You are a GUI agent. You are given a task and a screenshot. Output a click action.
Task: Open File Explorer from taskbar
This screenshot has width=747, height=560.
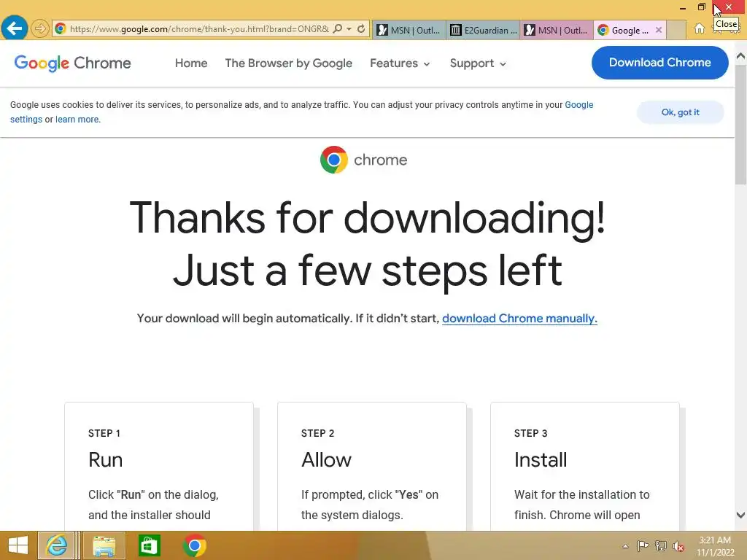104,545
